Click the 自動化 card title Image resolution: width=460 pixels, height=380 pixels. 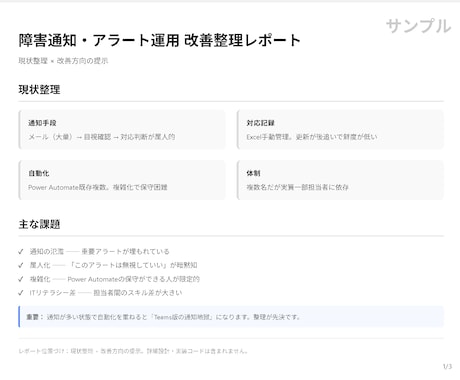pos(39,173)
